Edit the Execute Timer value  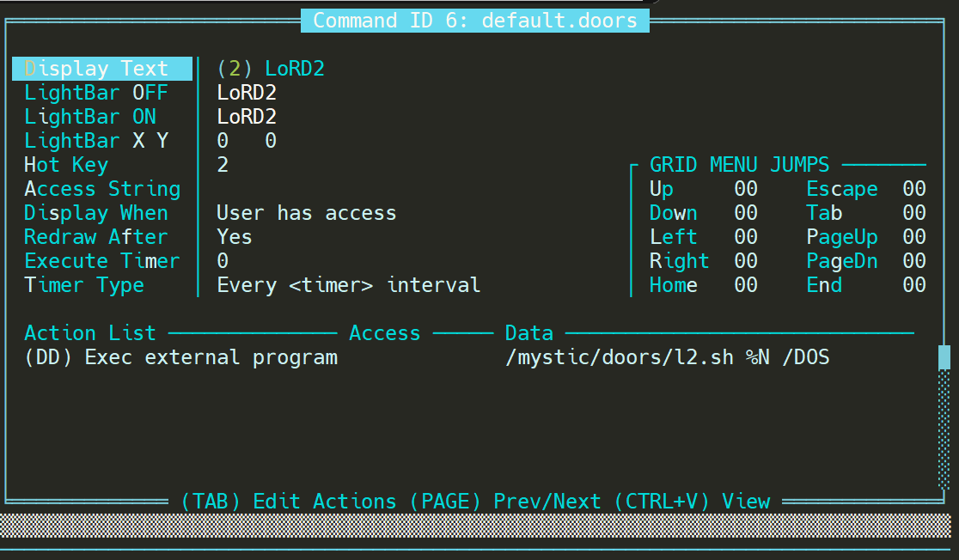[222, 260]
